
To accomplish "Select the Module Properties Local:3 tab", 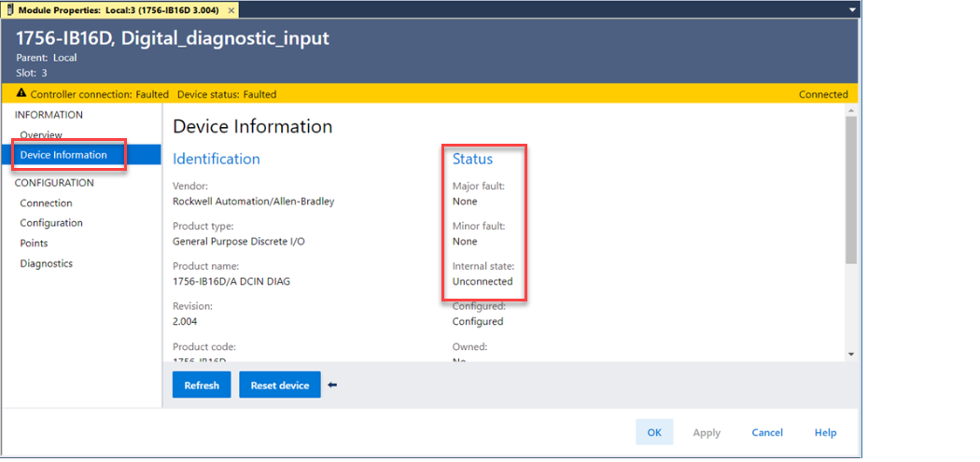I will tap(119, 10).
